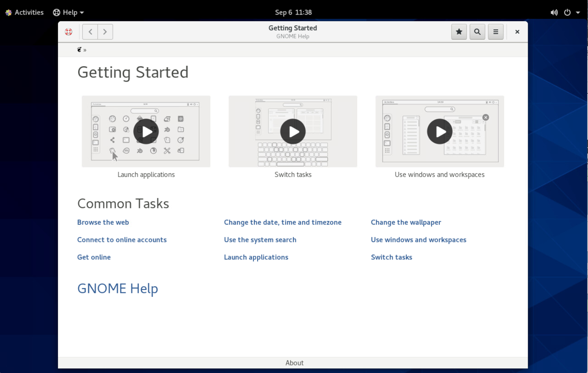Viewport: 588px width, 373px height.
Task: Play the Launch applications video
Action: point(146,131)
